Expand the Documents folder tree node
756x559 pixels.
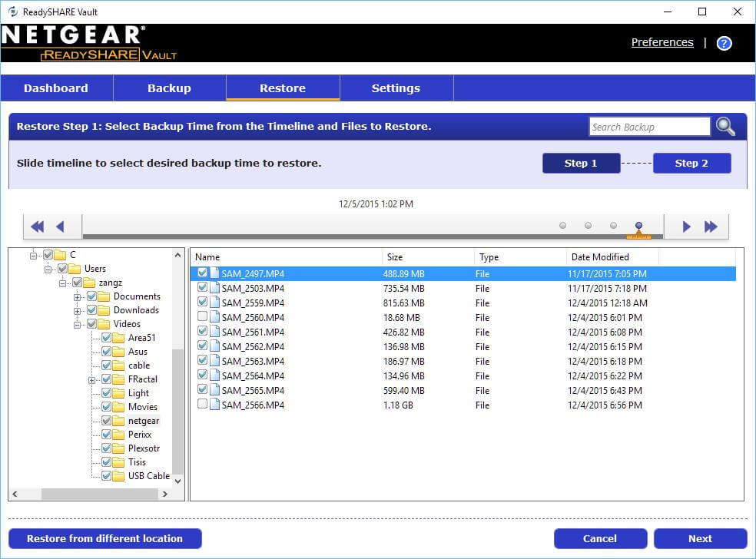point(78,297)
